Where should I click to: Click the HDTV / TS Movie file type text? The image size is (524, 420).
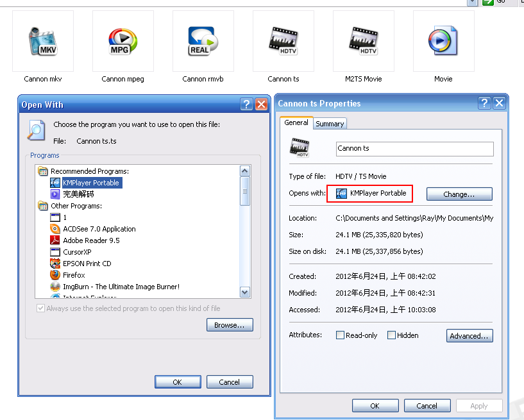coord(361,176)
